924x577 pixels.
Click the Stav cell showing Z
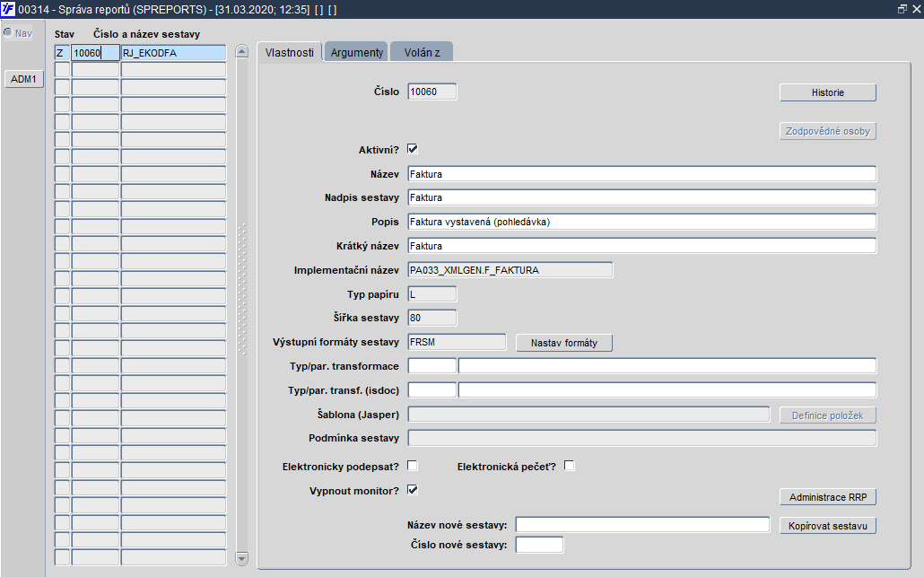tap(62, 53)
